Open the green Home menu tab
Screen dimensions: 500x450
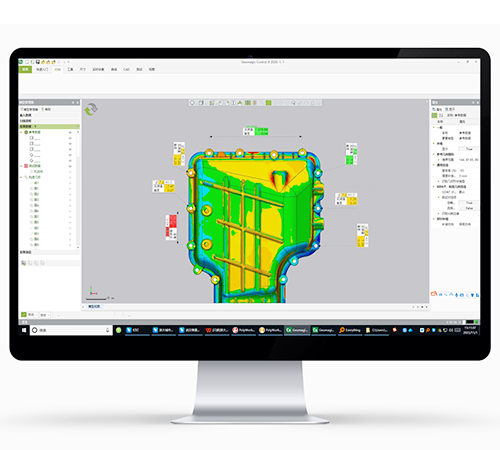click(x=25, y=69)
